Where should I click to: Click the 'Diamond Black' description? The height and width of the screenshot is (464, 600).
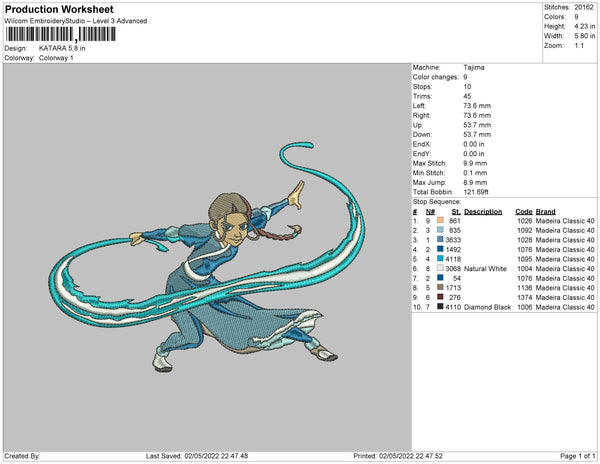[x=487, y=307]
